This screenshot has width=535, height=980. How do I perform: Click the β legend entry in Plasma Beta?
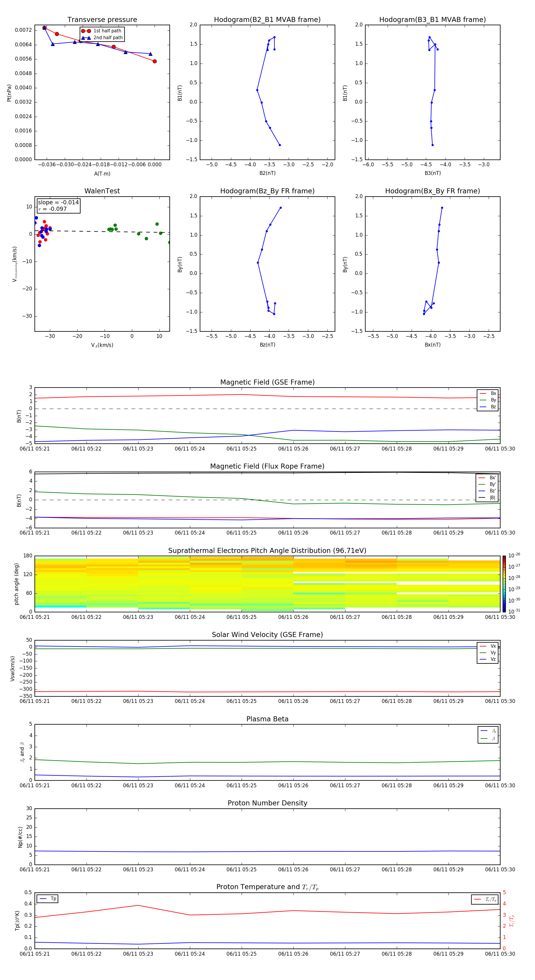[488, 739]
